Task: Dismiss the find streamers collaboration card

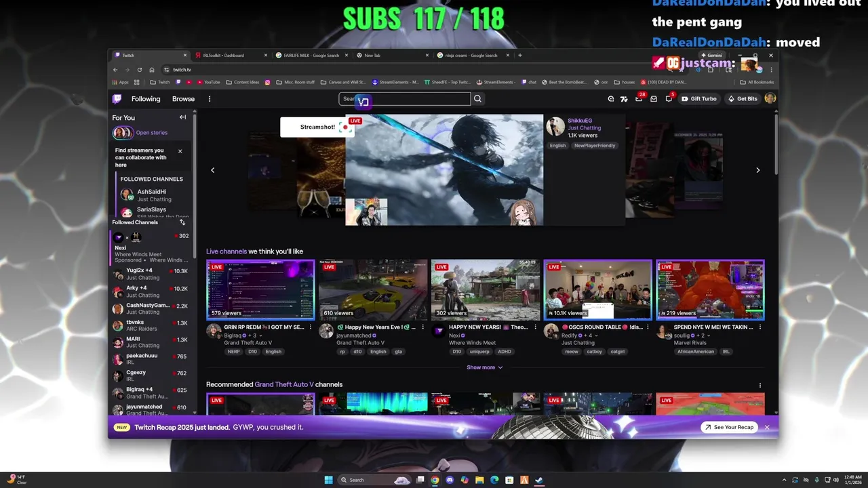Action: (x=180, y=151)
